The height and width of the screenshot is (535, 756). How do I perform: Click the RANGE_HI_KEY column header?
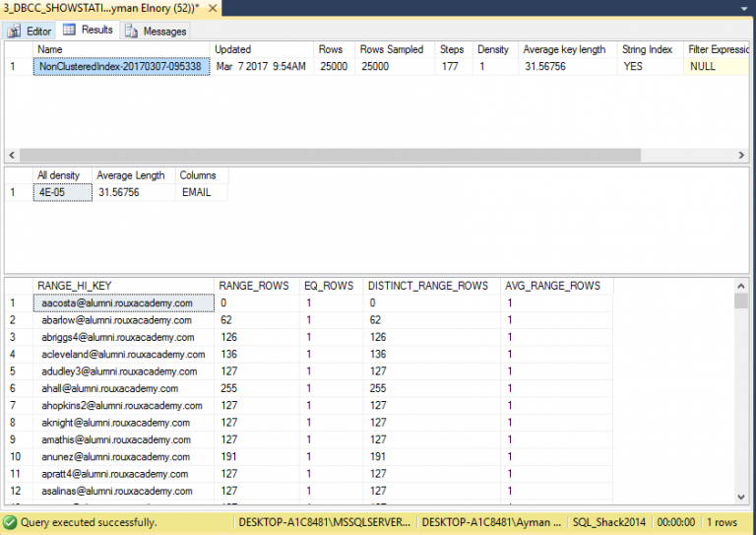[x=123, y=286]
